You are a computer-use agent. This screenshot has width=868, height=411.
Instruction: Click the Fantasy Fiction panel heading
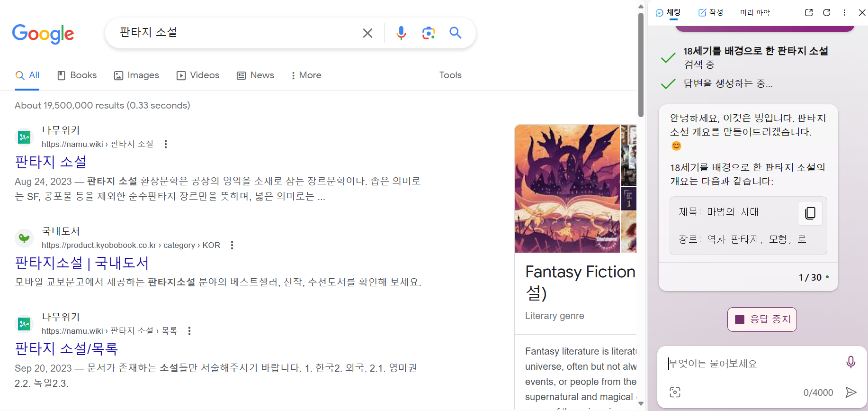581,282
